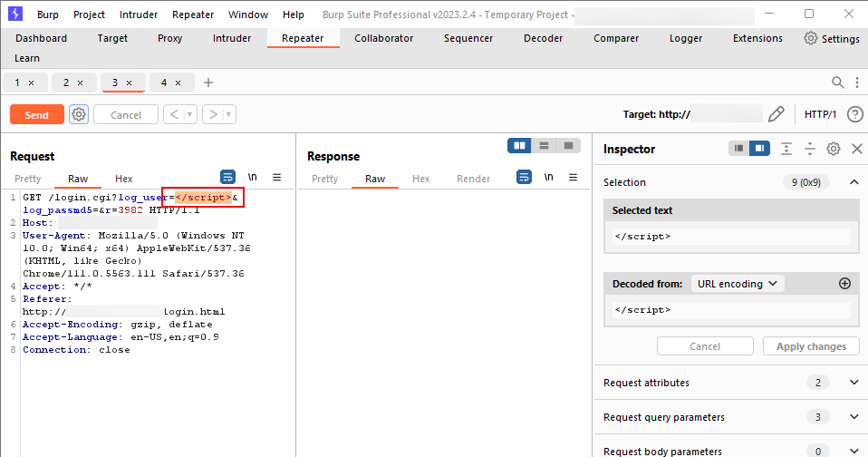Screen dimensions: 868x457
Task: Click the Connection: close header line
Action: tap(76, 349)
